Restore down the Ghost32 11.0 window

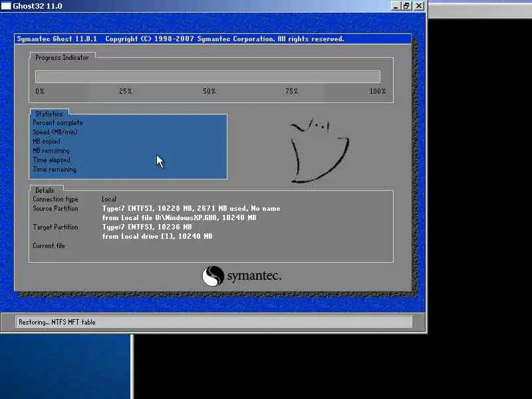(x=406, y=6)
